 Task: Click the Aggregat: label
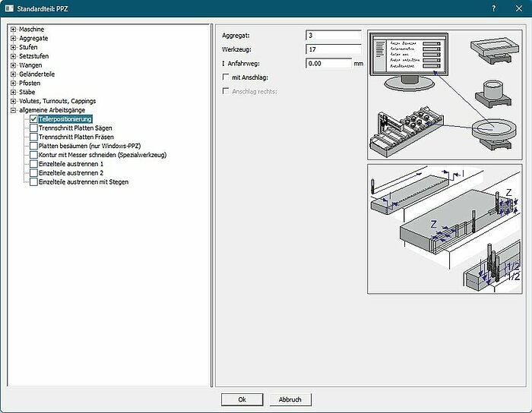[x=236, y=35]
